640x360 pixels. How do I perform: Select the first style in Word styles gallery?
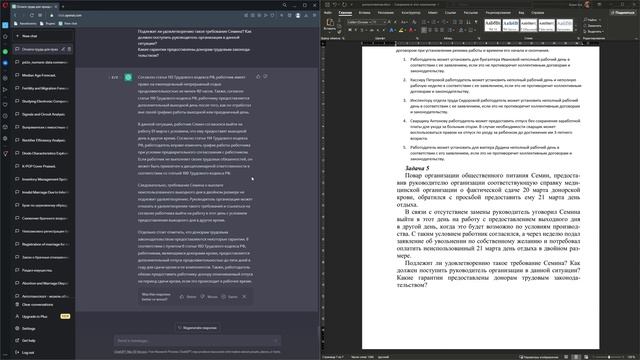[x=493, y=25]
